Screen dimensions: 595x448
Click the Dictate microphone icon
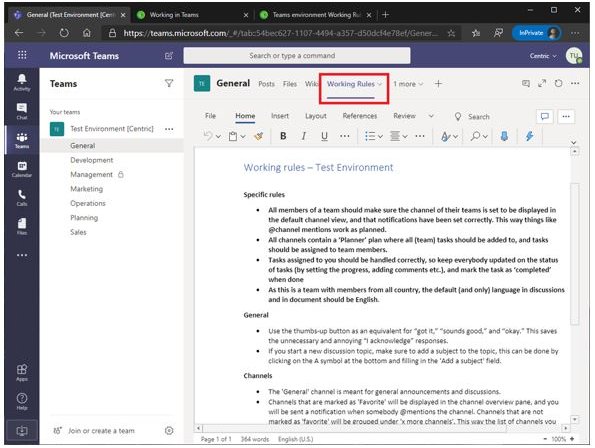(x=504, y=136)
